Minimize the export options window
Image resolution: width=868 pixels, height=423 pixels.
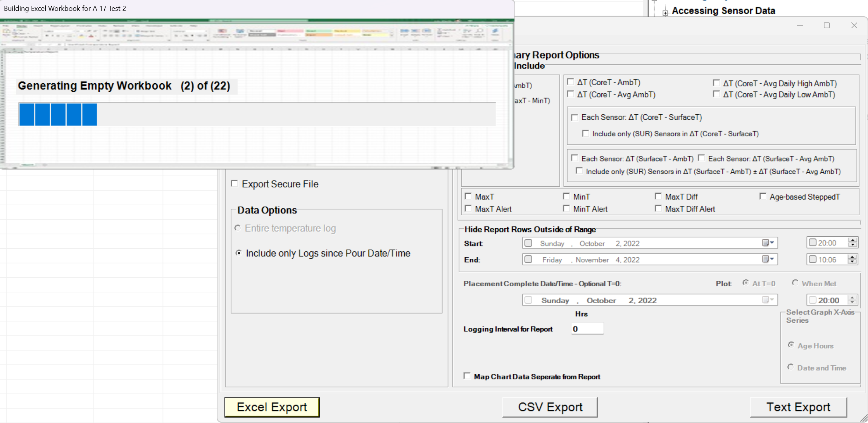pyautogui.click(x=799, y=26)
